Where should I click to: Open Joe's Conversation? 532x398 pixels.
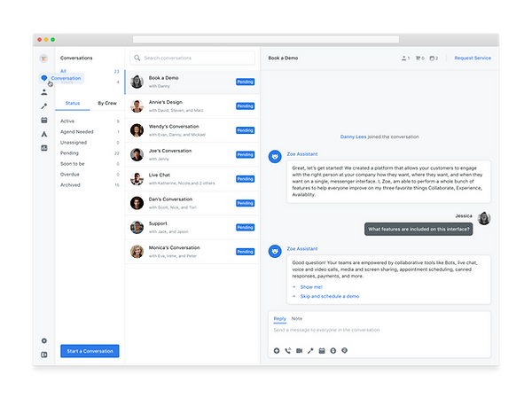192,155
